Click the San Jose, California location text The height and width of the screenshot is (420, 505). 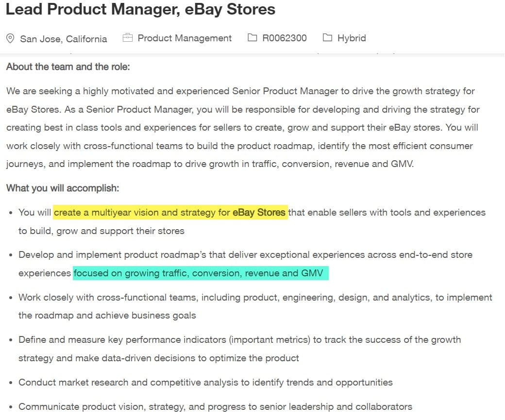pos(63,39)
